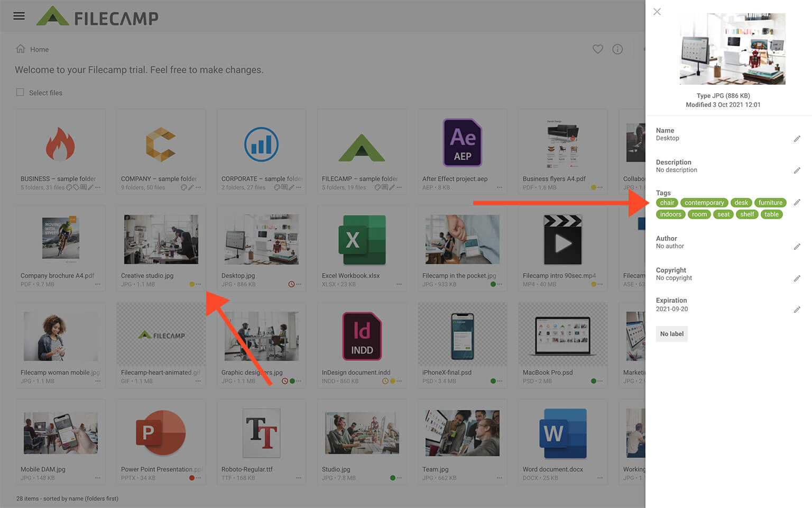Screen dimensions: 812x508
Task: Click the 'furniture' tag
Action: 770,203
